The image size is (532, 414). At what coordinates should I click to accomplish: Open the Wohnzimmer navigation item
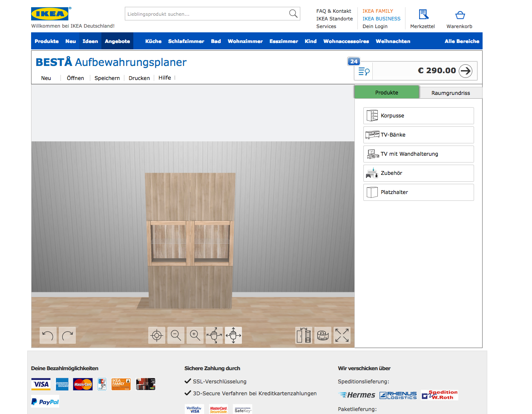tap(245, 41)
